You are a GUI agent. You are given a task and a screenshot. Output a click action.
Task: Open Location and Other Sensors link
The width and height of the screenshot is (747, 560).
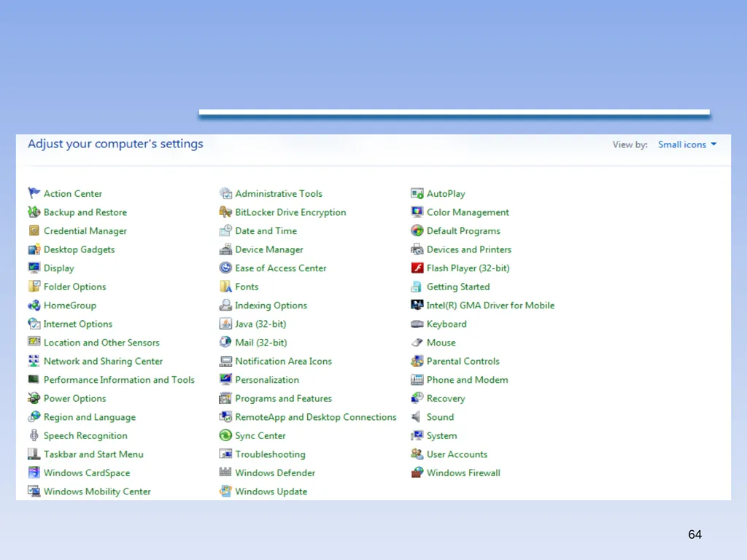click(101, 343)
